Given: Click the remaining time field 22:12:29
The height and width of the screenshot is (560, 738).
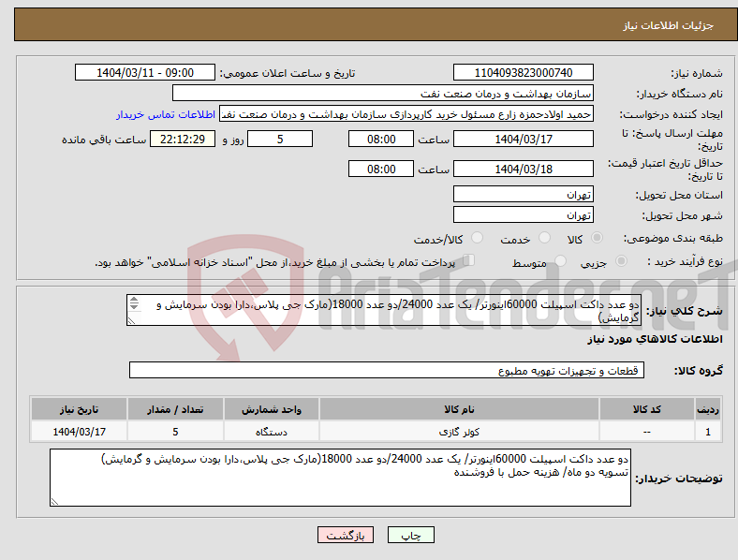Looking at the screenshot, I should (x=183, y=140).
